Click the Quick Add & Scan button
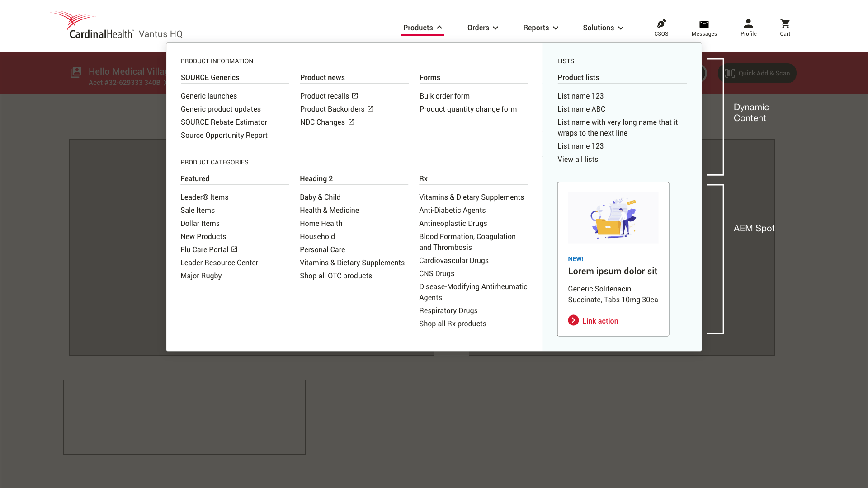Screen dimensions: 868x488 click(757, 73)
